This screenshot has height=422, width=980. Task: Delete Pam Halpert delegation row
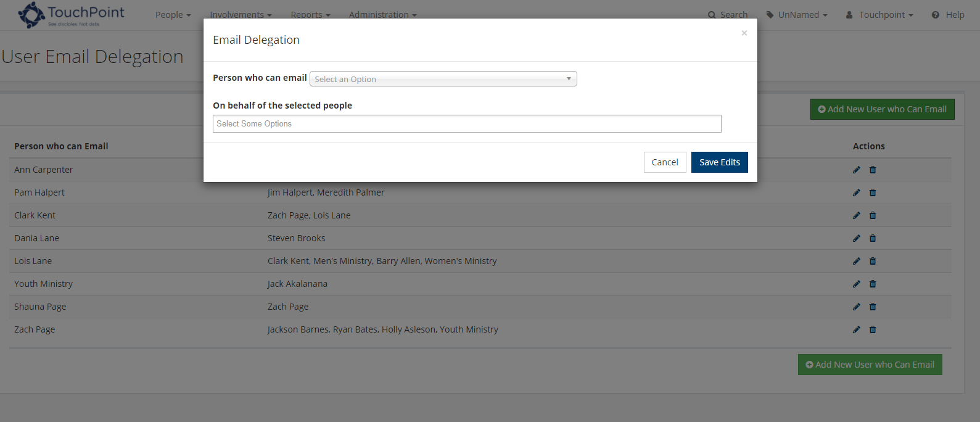tap(873, 192)
